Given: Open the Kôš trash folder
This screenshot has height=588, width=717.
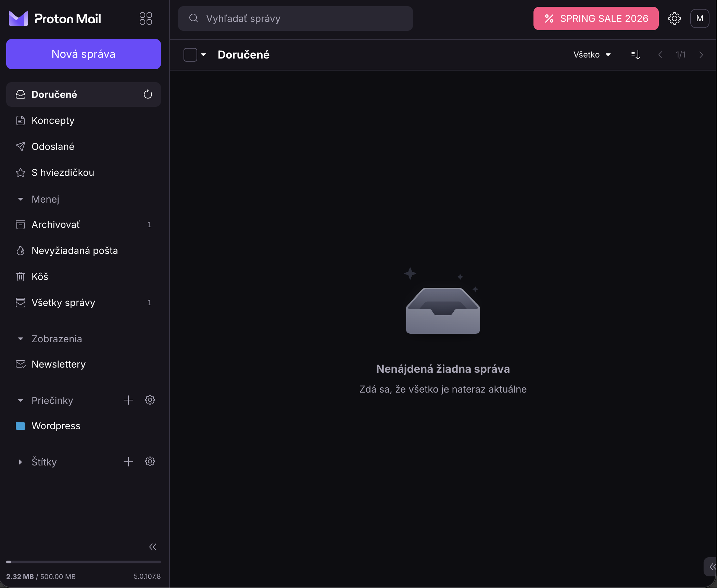Looking at the screenshot, I should point(83,277).
